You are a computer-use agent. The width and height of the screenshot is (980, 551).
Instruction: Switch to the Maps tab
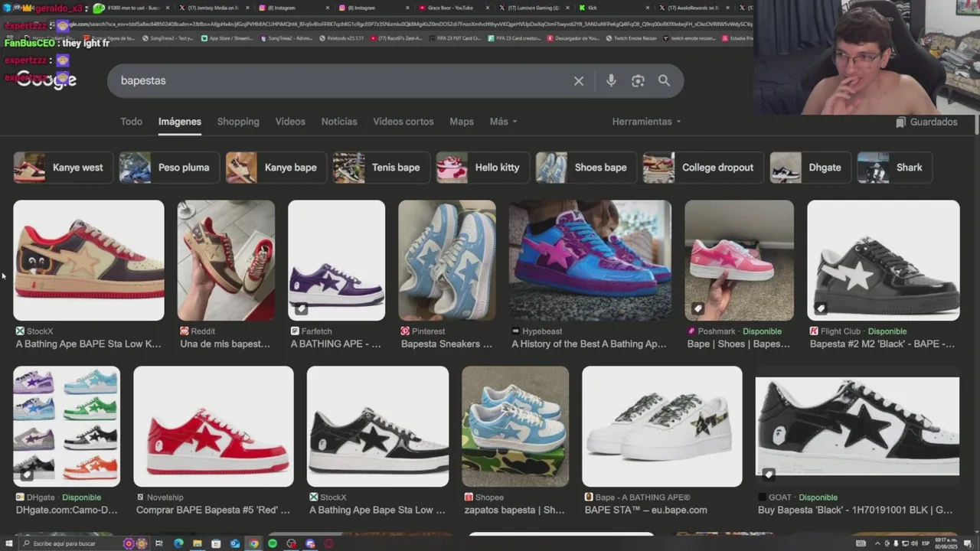click(x=462, y=122)
